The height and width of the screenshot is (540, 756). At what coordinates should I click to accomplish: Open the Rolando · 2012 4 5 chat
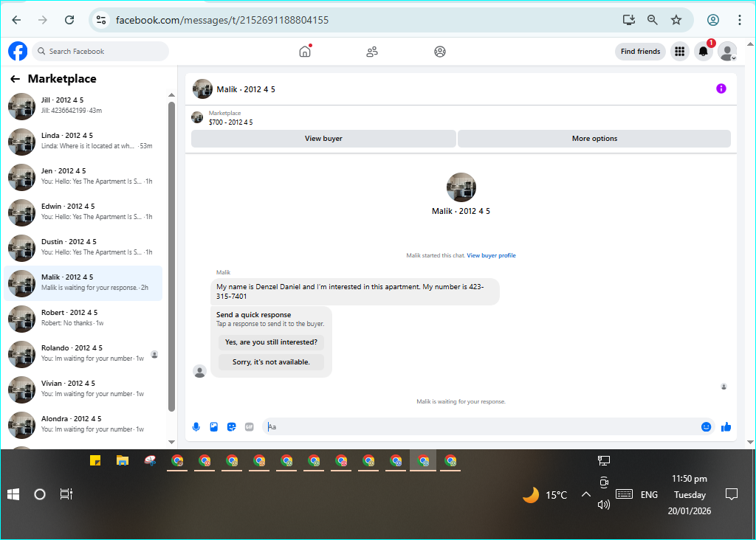tap(83, 353)
